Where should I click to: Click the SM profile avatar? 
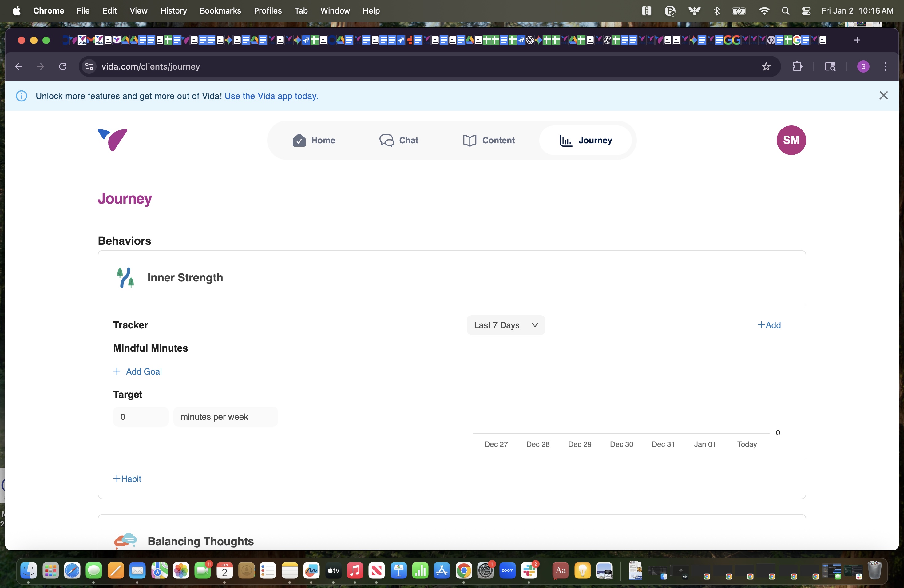[791, 140]
